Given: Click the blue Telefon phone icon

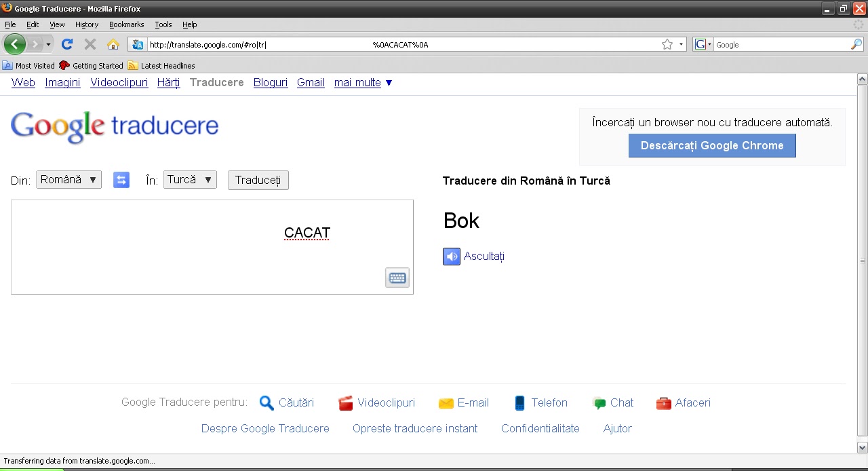Looking at the screenshot, I should [520, 403].
